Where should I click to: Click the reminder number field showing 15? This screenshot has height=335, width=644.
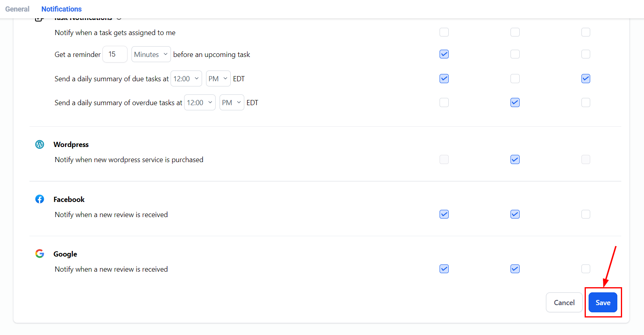point(115,55)
